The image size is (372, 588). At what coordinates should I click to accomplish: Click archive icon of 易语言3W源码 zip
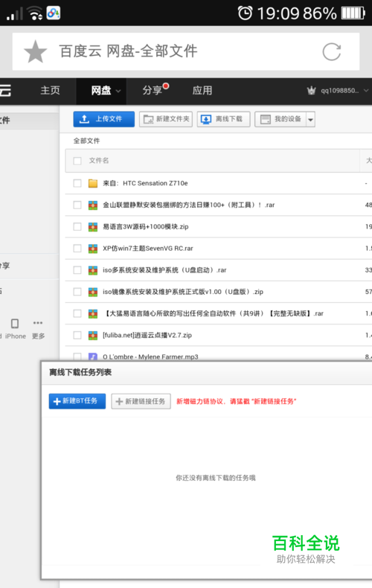pyautogui.click(x=93, y=227)
